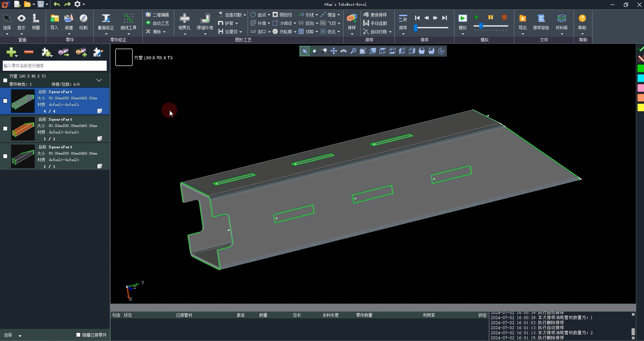Click the 更新排样 button
This screenshot has height=341, width=644.
375,15
